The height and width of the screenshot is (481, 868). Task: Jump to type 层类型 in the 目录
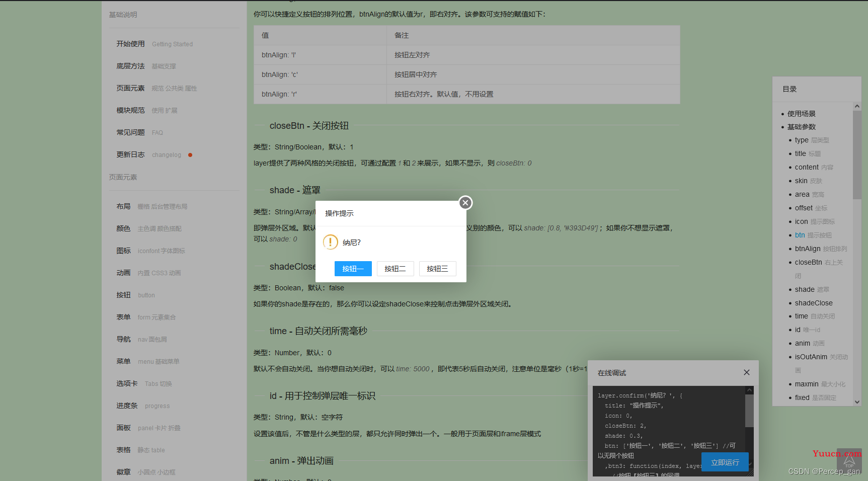812,140
